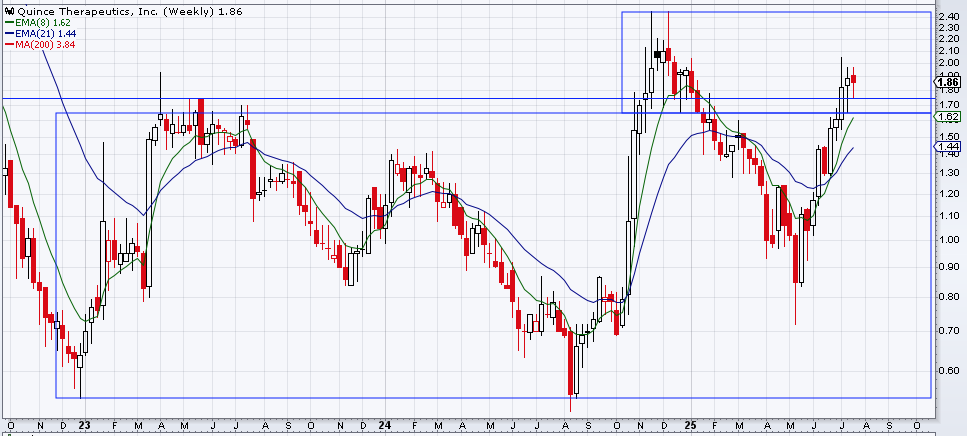The height and width of the screenshot is (436, 967).
Task: Click the blue 1.44 EMA tag on price axis
Action: point(948,146)
